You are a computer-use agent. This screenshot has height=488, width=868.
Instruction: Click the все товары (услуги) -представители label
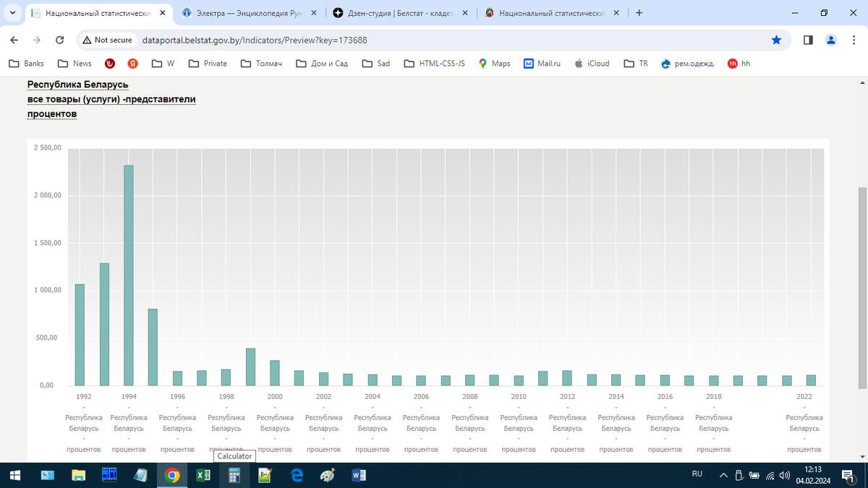(111, 99)
